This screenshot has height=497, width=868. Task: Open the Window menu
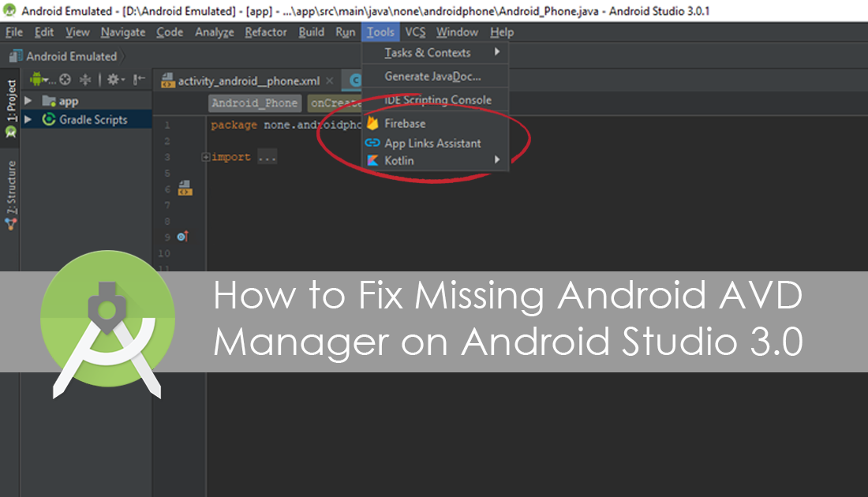pos(457,32)
